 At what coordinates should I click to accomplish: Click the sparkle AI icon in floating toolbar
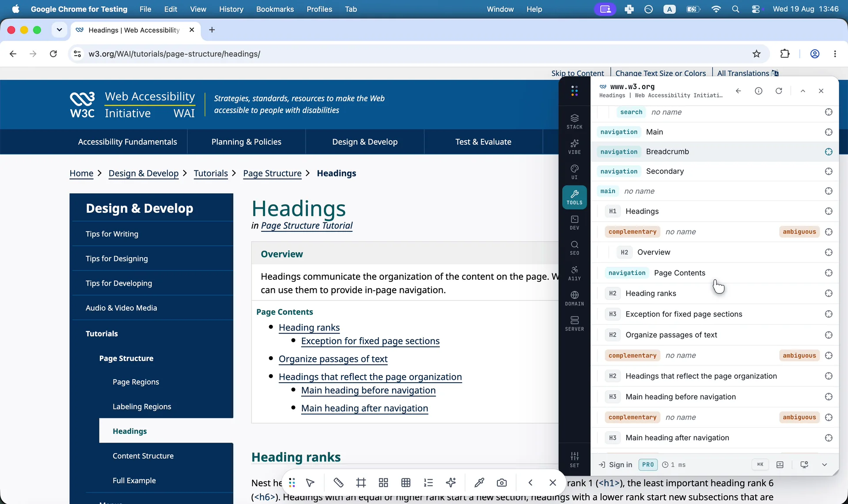[451, 482]
